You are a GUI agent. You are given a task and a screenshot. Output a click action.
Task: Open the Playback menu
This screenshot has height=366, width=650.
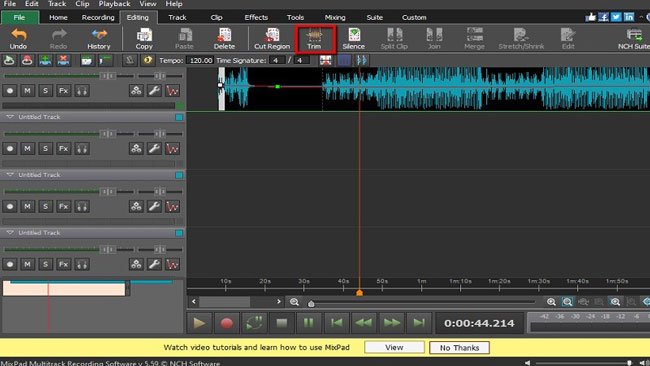pos(114,4)
